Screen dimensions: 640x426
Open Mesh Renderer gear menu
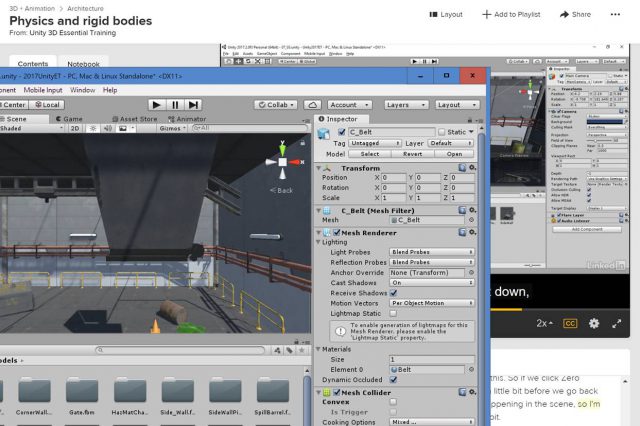click(472, 232)
